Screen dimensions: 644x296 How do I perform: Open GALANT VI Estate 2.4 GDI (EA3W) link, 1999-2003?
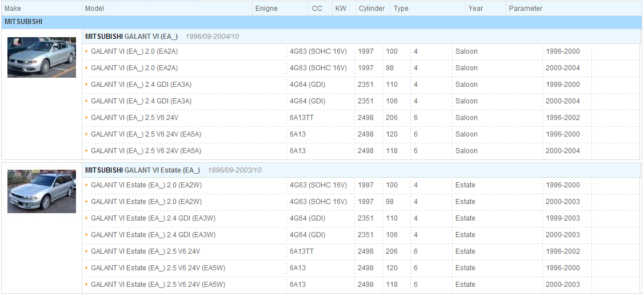153,218
